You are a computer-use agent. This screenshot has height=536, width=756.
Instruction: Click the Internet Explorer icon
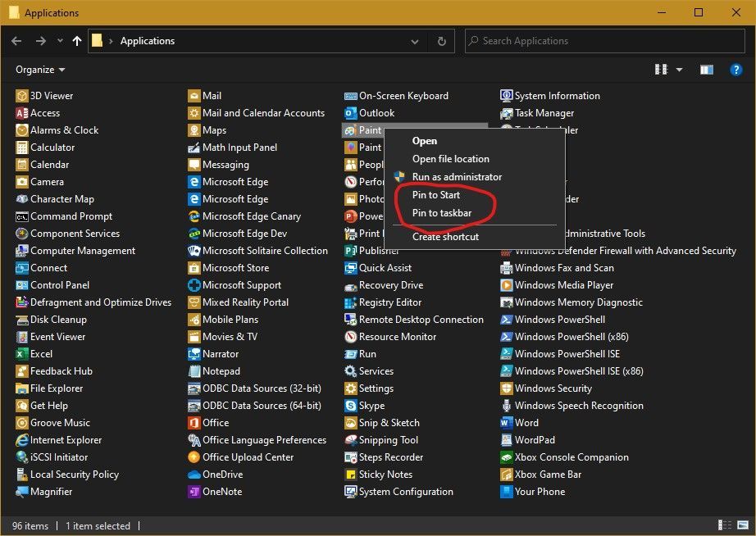coord(21,440)
